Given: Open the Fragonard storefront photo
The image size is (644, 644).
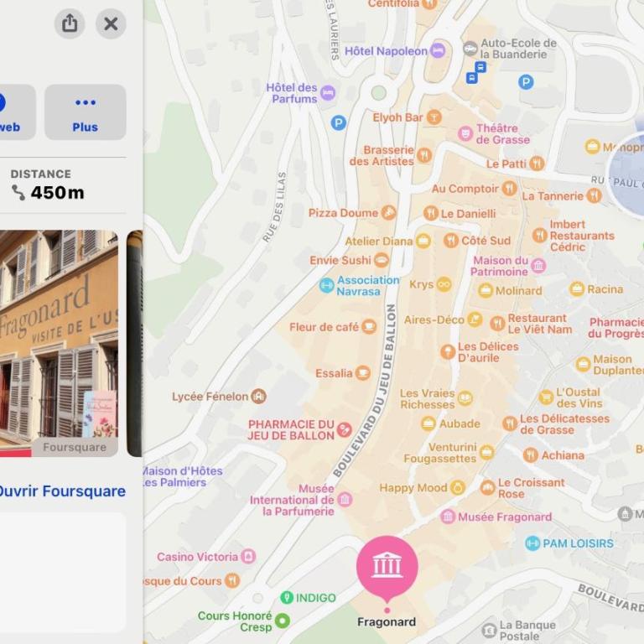Looking at the screenshot, I should pyautogui.click(x=59, y=343).
